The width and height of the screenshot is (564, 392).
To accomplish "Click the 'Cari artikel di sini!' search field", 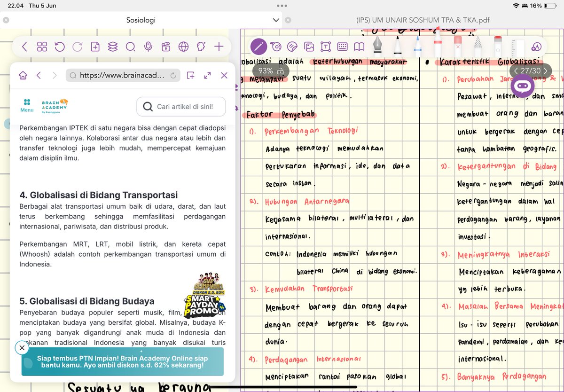I will click(x=181, y=107).
